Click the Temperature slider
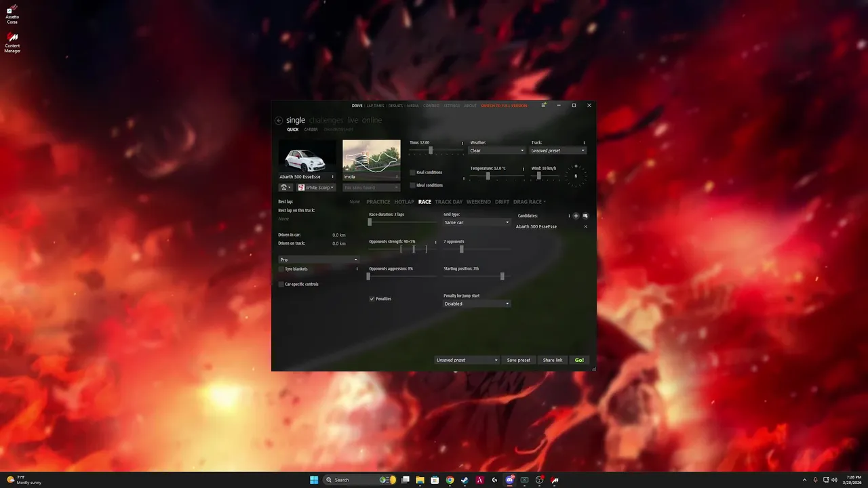The height and width of the screenshot is (488, 868). (497, 176)
